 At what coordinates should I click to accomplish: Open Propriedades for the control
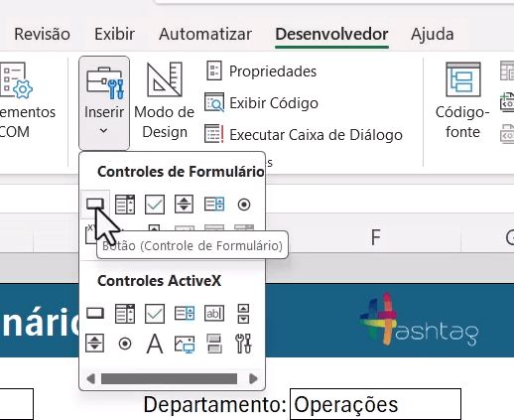coord(261,71)
